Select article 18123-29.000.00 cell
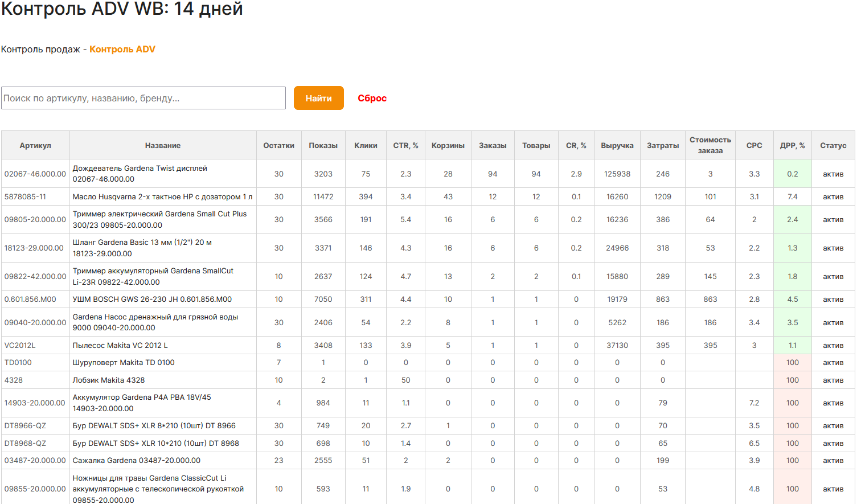Viewport: 857px width, 504px height. click(x=35, y=248)
